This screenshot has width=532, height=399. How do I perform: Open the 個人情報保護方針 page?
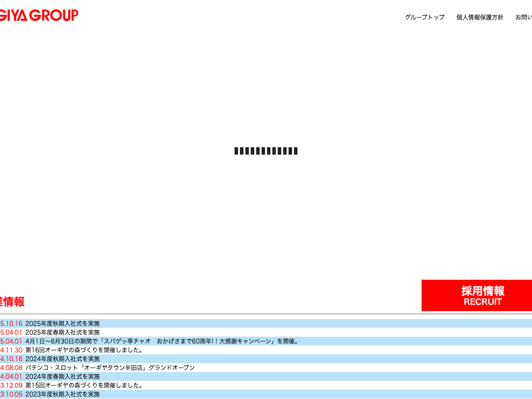(x=480, y=17)
